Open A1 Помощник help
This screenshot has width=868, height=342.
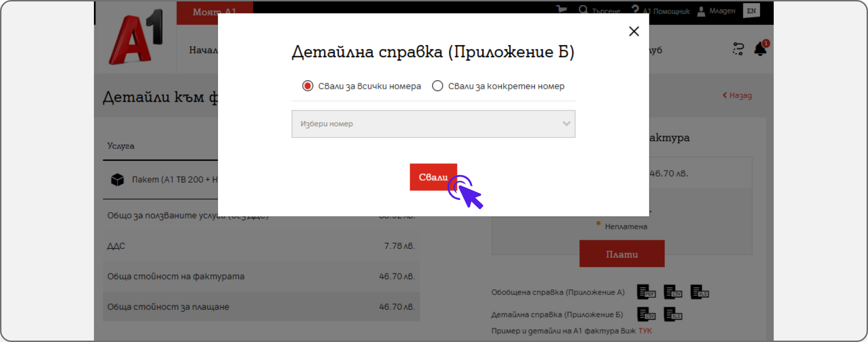pos(660,11)
